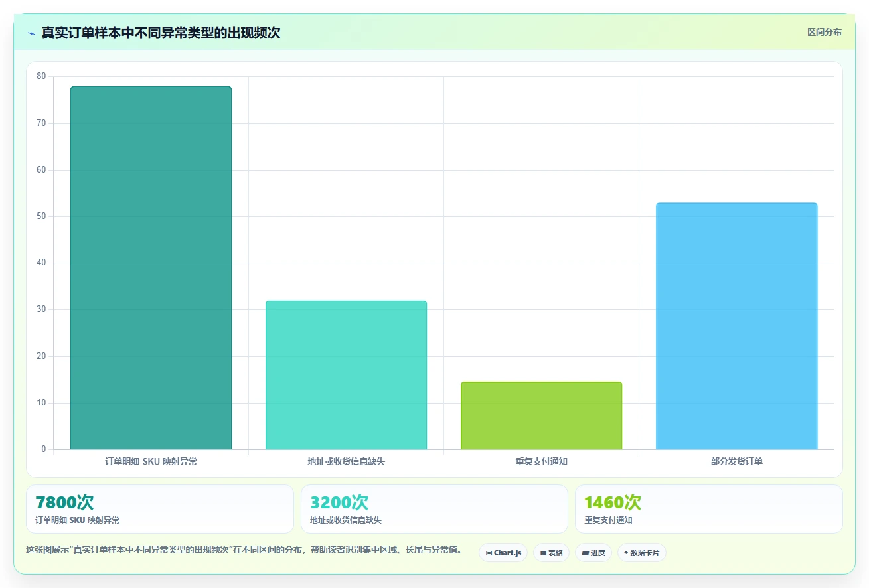Screen dimensions: 869x588
Task: Open the 3200次 data card
Action: [434, 509]
